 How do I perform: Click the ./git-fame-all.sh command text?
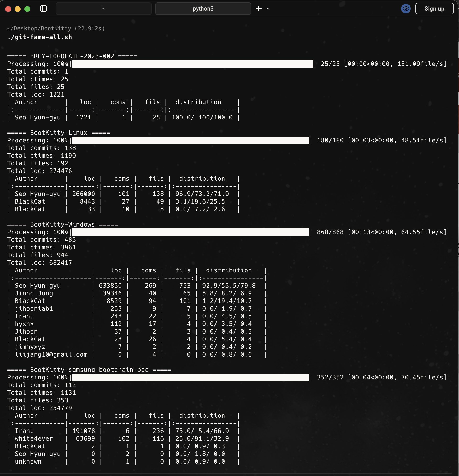coord(40,37)
